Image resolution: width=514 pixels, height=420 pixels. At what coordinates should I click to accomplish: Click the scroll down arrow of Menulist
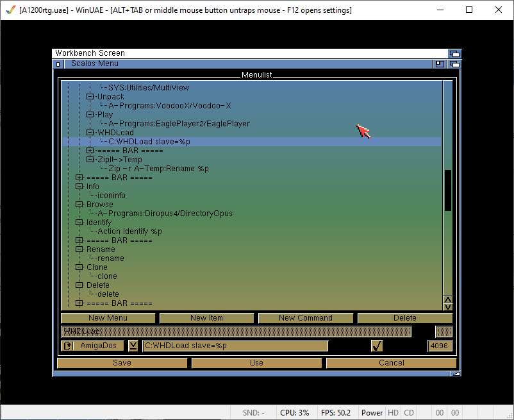[448, 307]
